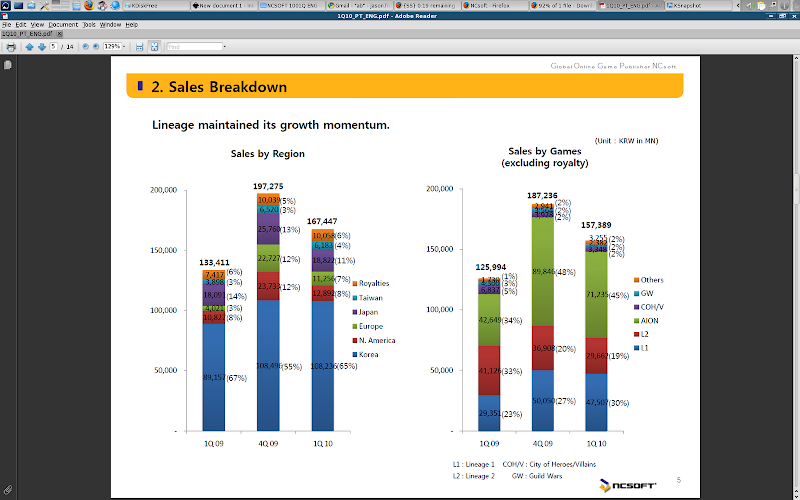Toggle the fit-page view icon
Viewport: 800px width, 500px height.
point(155,47)
